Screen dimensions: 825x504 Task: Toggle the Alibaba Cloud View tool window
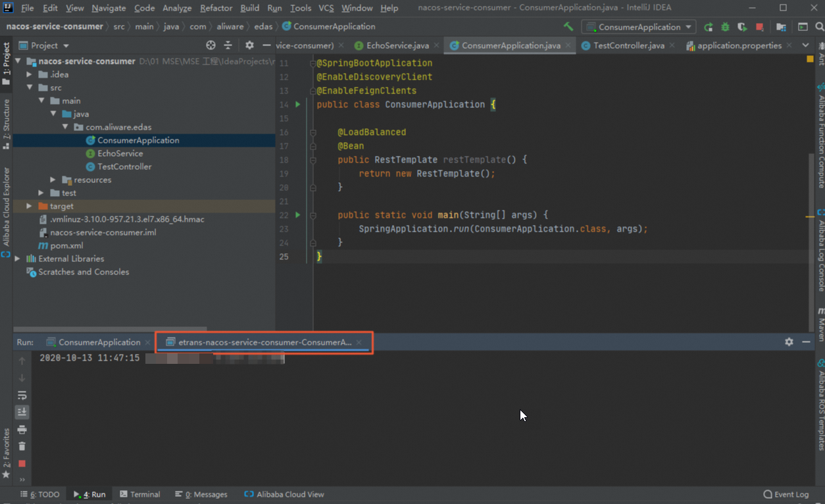click(284, 494)
